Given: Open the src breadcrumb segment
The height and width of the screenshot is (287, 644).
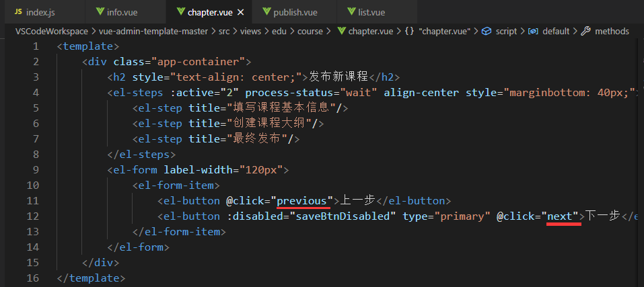Looking at the screenshot, I should click(224, 31).
